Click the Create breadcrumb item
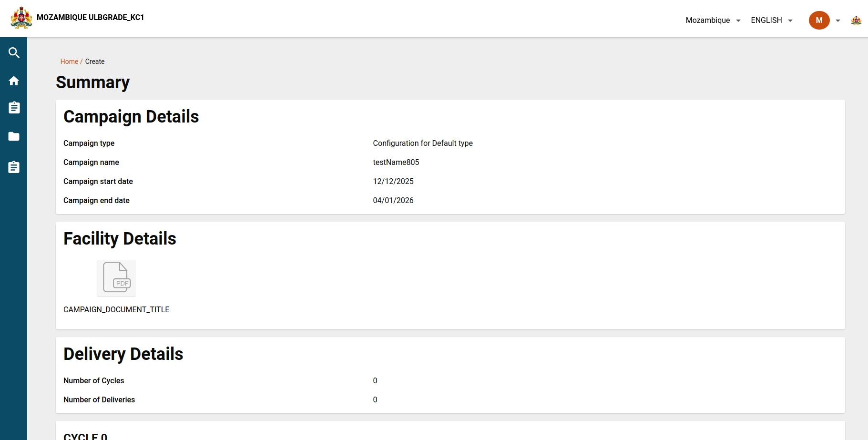 click(x=95, y=61)
